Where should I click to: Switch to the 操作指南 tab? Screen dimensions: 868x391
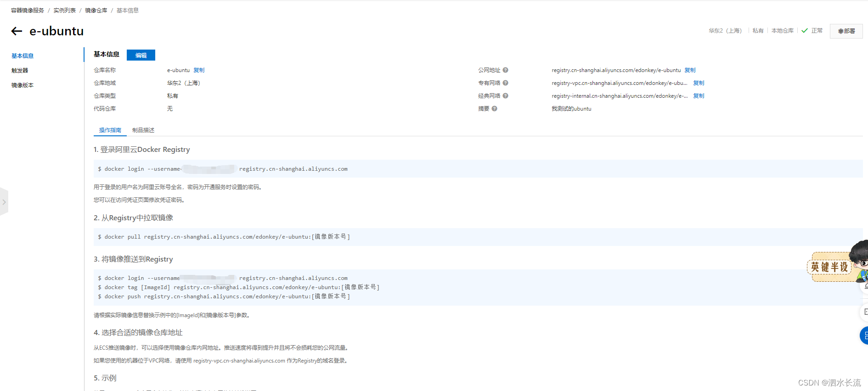click(110, 130)
